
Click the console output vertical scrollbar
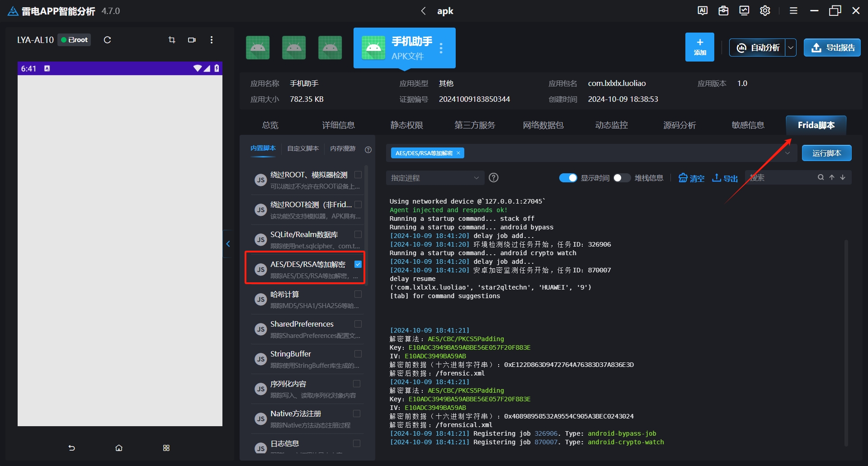846,343
